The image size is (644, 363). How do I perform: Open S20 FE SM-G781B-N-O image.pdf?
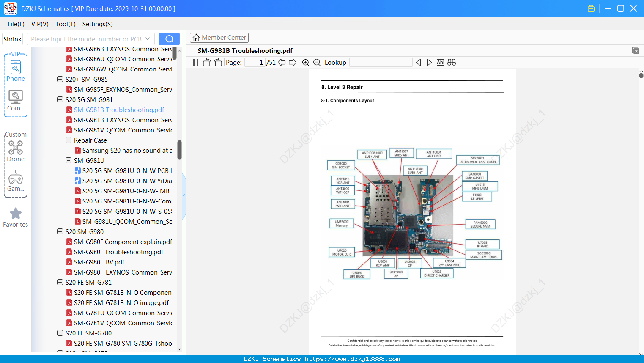(118, 303)
